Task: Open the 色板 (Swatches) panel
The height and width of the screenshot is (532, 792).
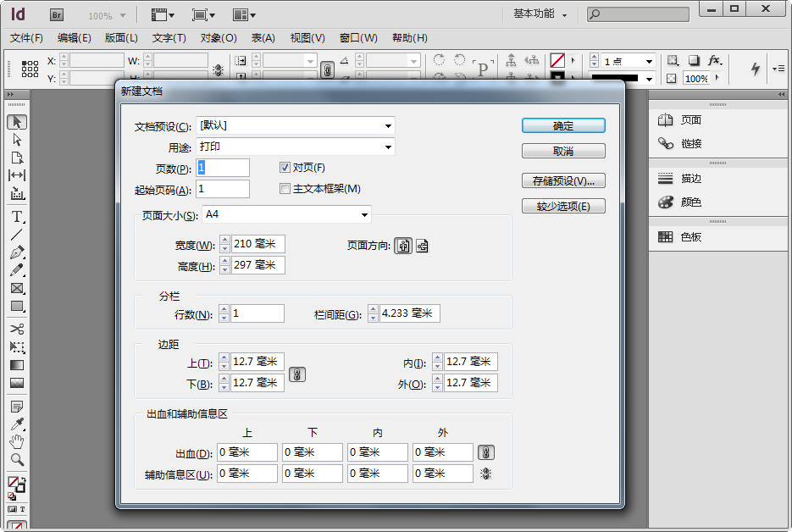Action: (x=689, y=237)
